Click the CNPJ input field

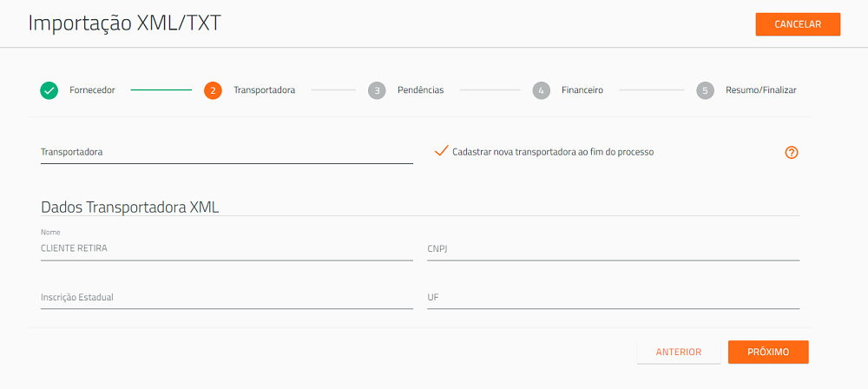614,249
